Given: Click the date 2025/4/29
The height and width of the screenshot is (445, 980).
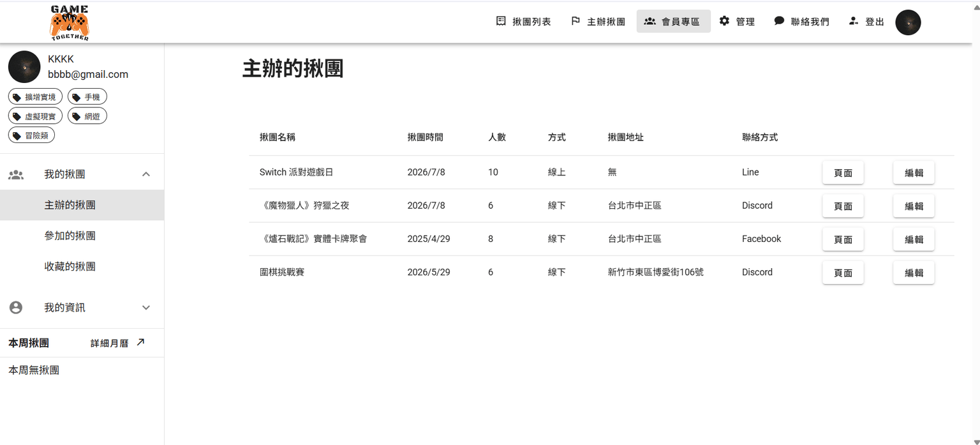Looking at the screenshot, I should tap(429, 239).
